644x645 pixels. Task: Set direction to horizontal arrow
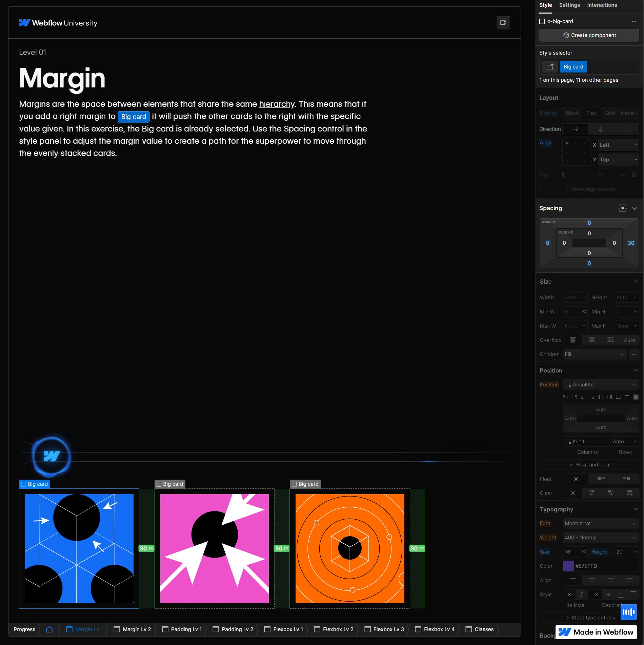[575, 129]
